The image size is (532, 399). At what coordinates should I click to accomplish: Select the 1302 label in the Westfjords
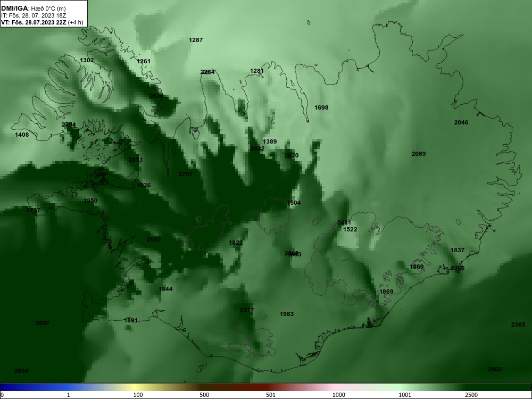(x=87, y=61)
